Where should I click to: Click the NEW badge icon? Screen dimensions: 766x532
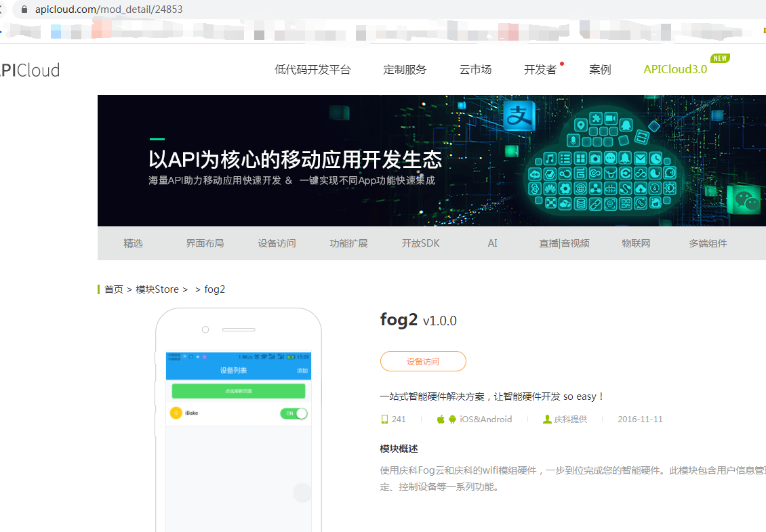pyautogui.click(x=720, y=58)
